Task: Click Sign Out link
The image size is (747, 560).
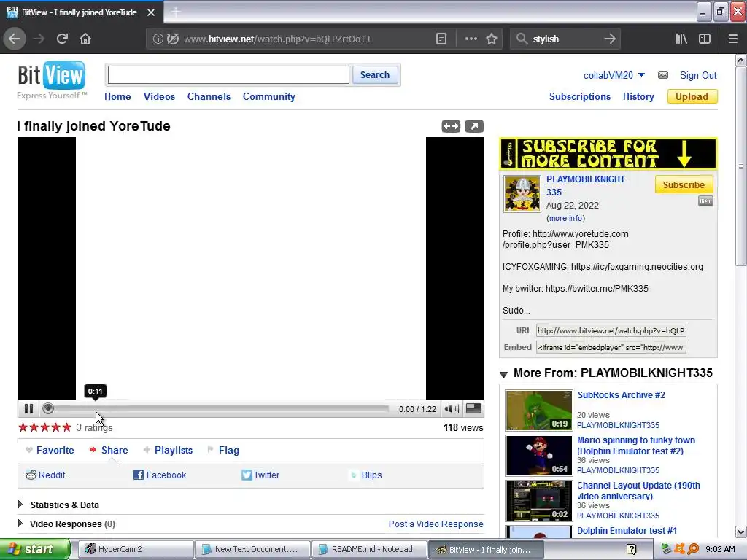Action: click(698, 75)
